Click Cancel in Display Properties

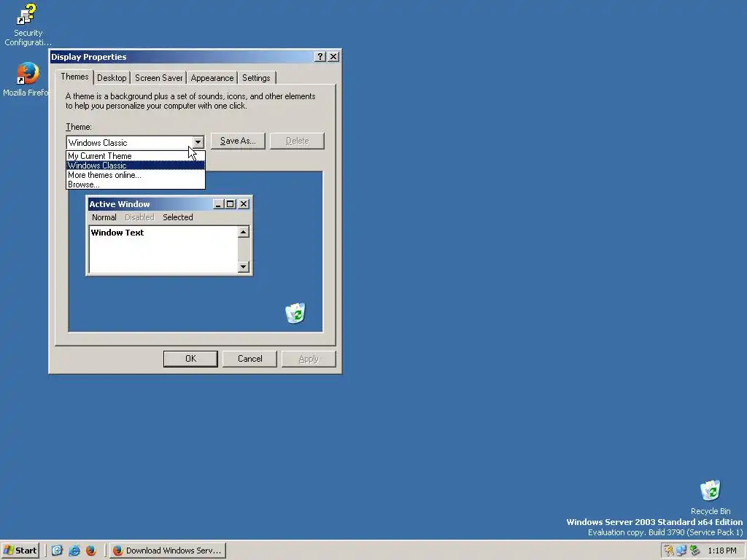click(249, 359)
